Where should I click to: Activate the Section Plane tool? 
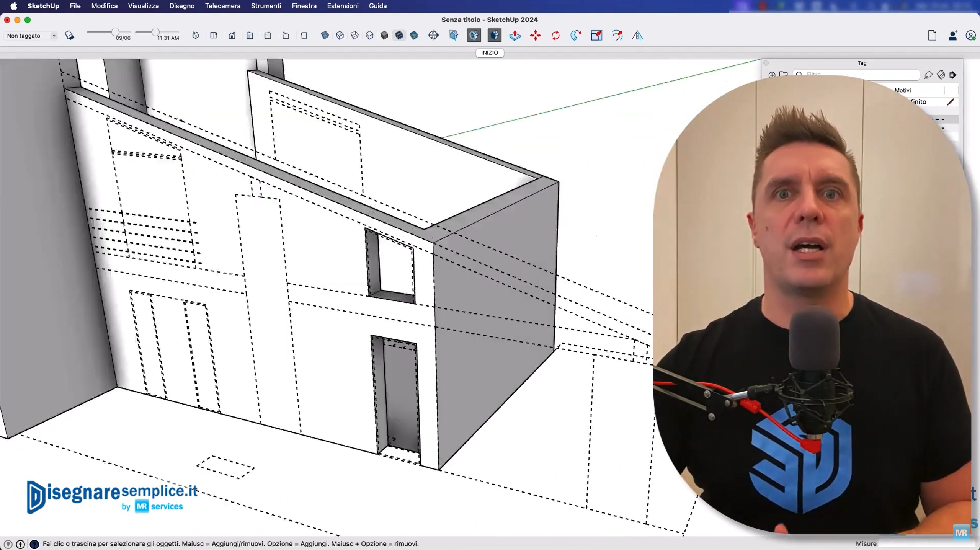(433, 36)
